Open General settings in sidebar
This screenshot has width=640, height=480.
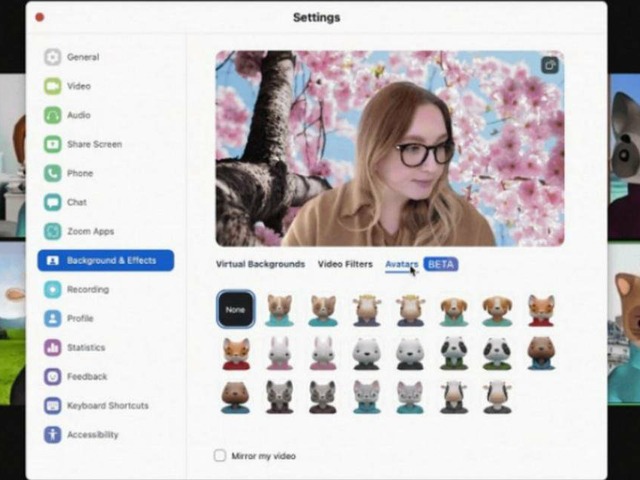click(x=82, y=57)
